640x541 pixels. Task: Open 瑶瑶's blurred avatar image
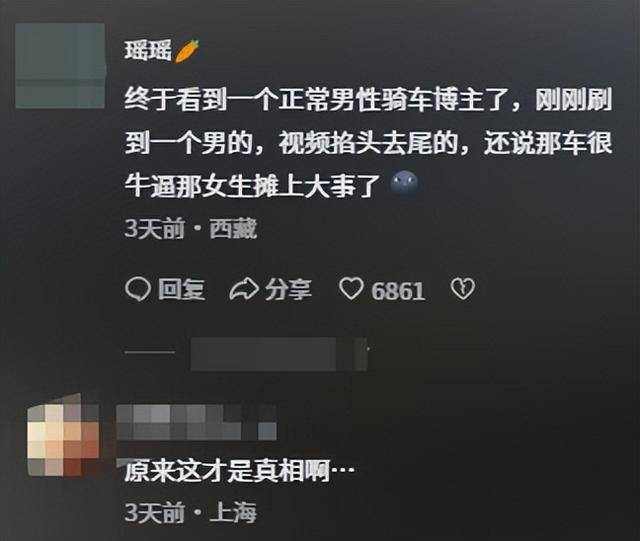point(60,66)
